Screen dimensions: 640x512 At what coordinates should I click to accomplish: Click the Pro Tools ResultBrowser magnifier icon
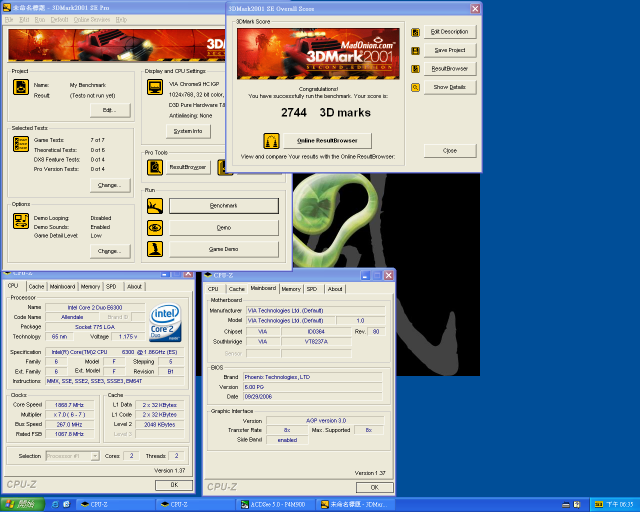pos(155,167)
